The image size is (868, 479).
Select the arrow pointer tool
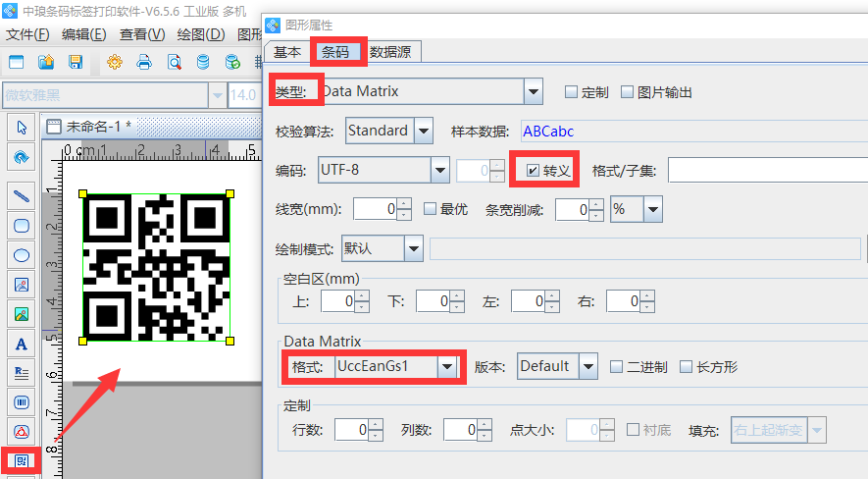click(x=22, y=128)
